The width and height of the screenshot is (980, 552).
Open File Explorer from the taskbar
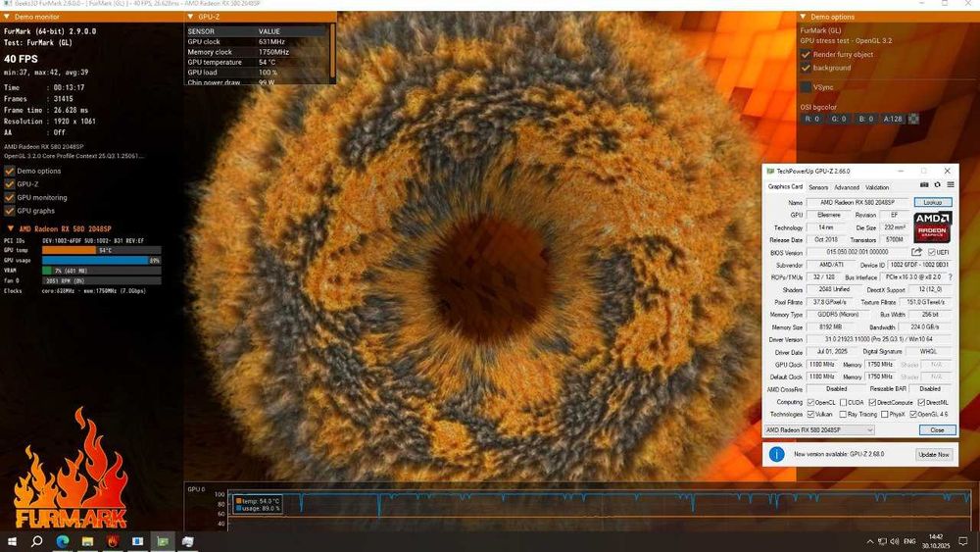pyautogui.click(x=87, y=541)
